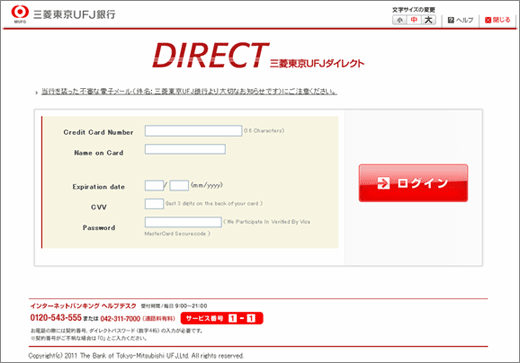Click the 三菱東京UFJ銀行 header text
Screen dimensions: 520x363
pyautogui.click(x=74, y=14)
